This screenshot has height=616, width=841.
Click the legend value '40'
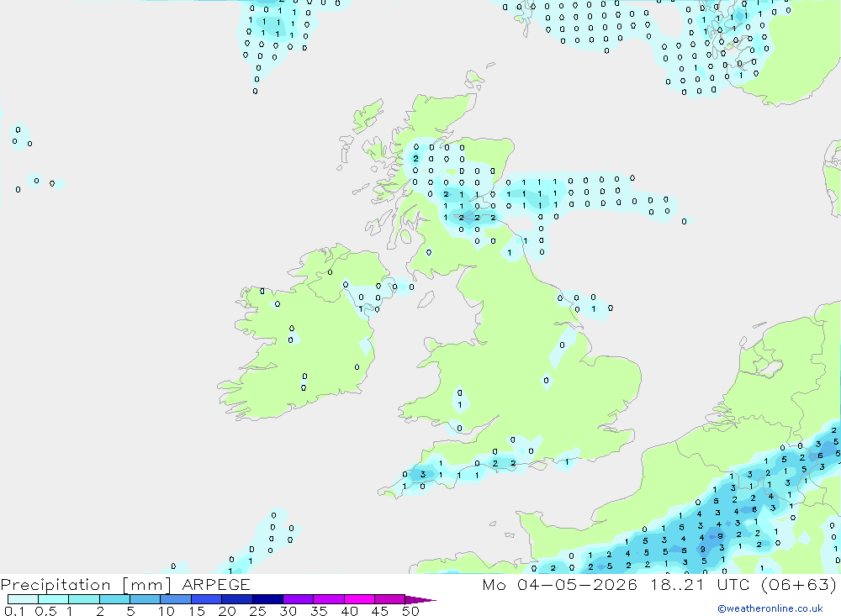pos(349,611)
